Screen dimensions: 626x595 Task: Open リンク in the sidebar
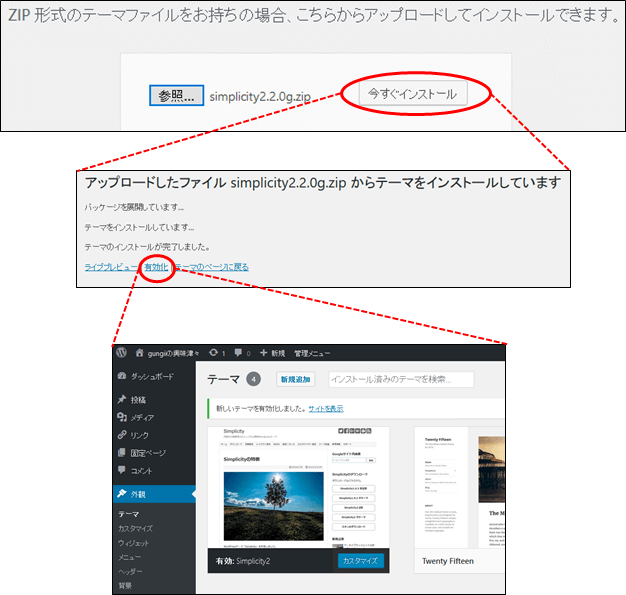coord(140,435)
